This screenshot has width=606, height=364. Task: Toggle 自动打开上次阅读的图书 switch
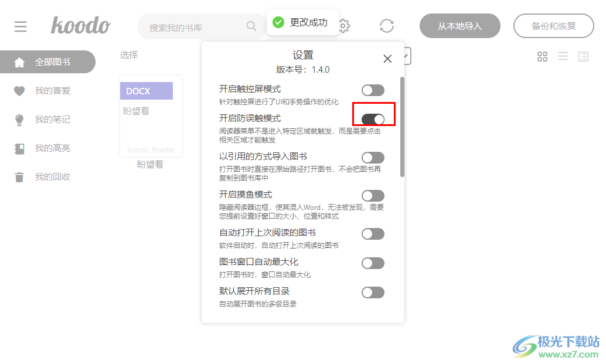[373, 234]
